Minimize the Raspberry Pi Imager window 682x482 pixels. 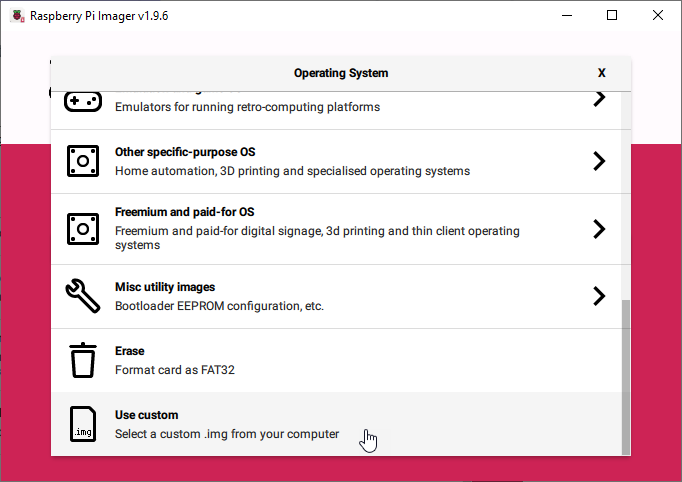[567, 15]
